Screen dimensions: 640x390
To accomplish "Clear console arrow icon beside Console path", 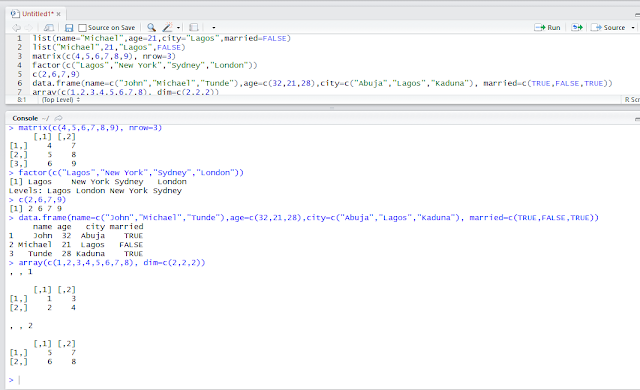I will pos(58,118).
